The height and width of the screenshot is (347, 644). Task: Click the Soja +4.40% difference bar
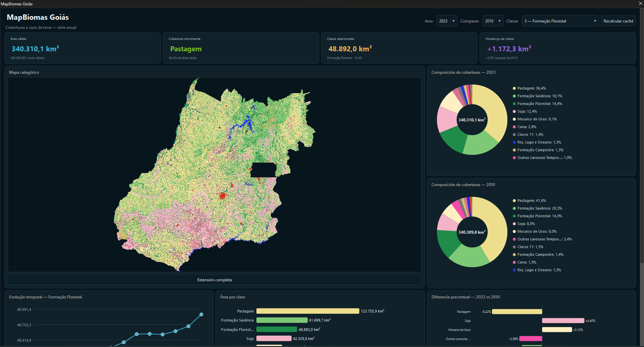pyautogui.click(x=563, y=321)
